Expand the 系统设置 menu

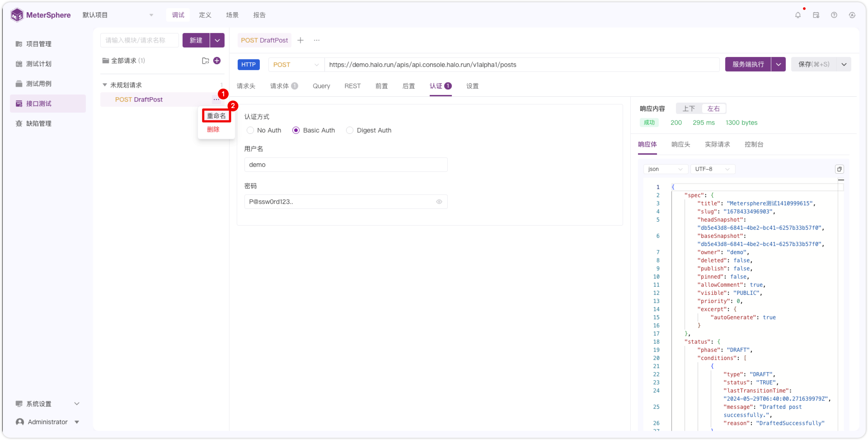[x=48, y=404]
